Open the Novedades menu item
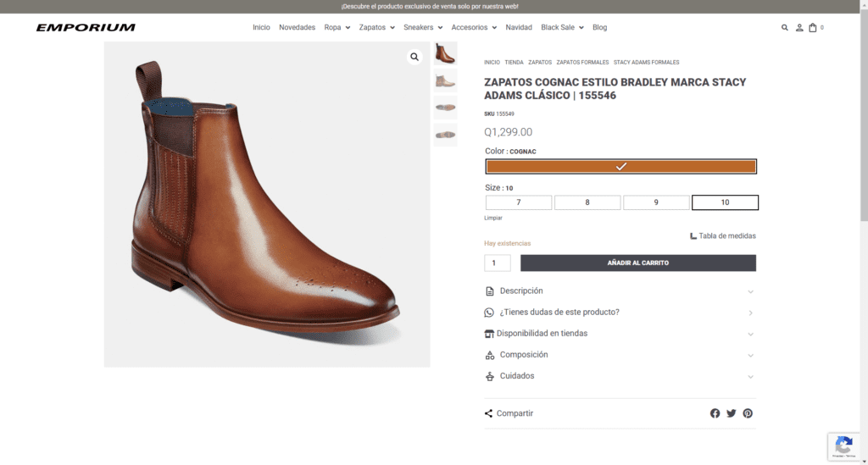Viewport: 868px width, 465px height. pyautogui.click(x=298, y=28)
